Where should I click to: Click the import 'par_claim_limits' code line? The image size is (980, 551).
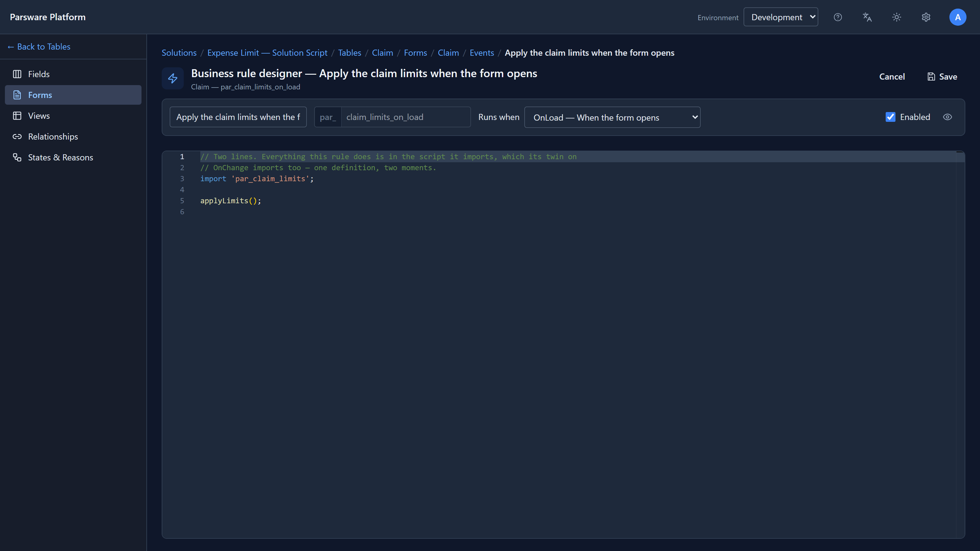point(257,179)
